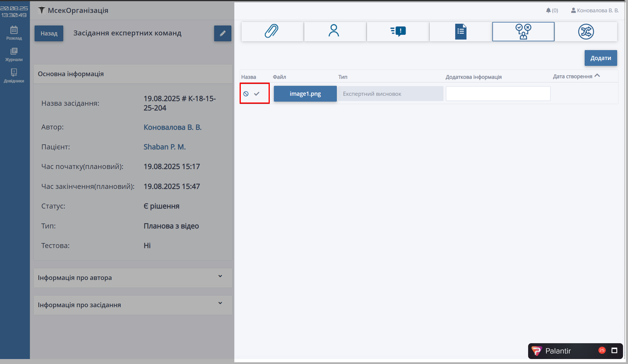The height and width of the screenshot is (364, 628).
Task: Open the chat alert messages tab
Action: 398,31
